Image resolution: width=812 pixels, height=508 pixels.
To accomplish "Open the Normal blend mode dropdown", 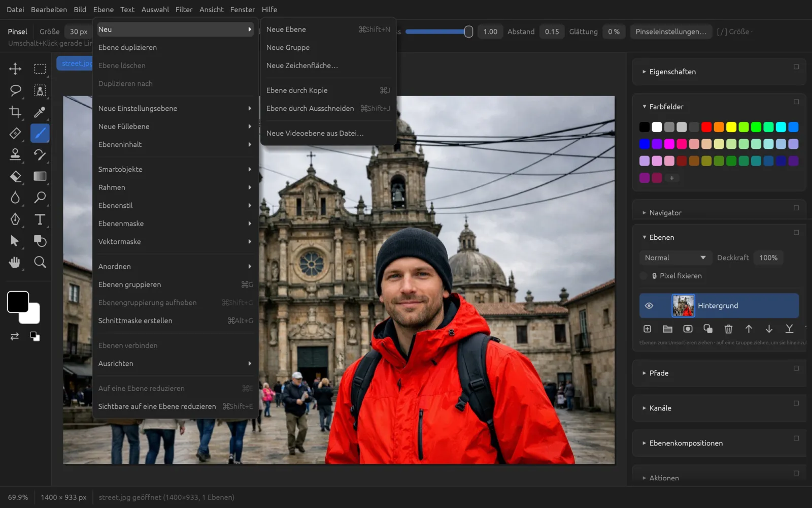I will [x=675, y=258].
